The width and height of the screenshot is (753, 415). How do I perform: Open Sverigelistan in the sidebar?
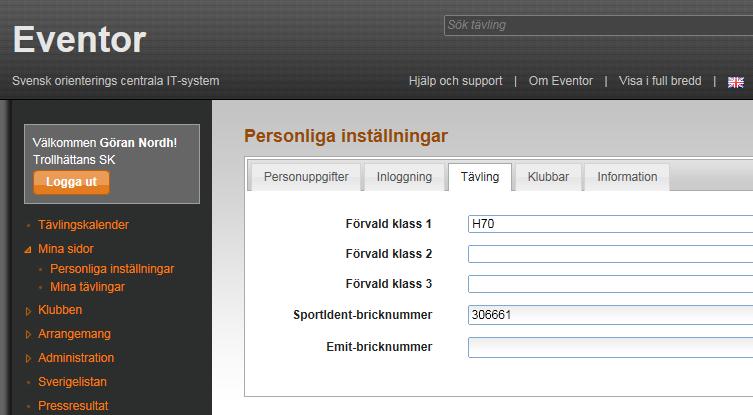[x=72, y=382]
